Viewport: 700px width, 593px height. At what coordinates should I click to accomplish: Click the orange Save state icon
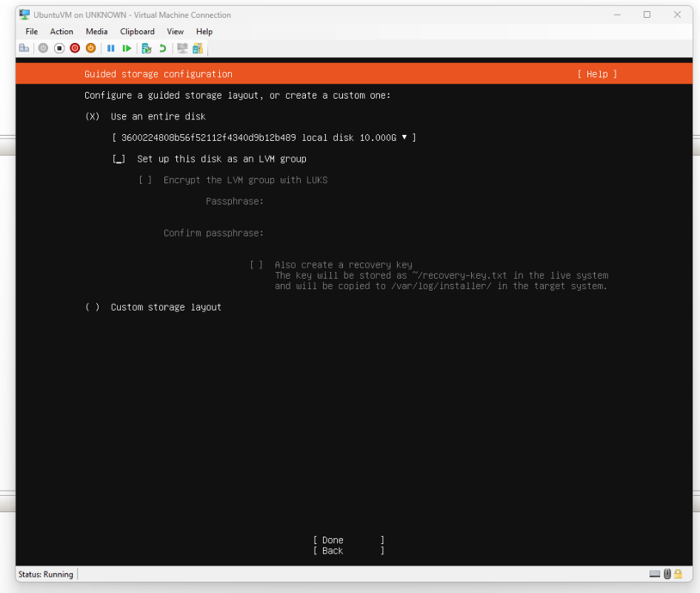90,48
